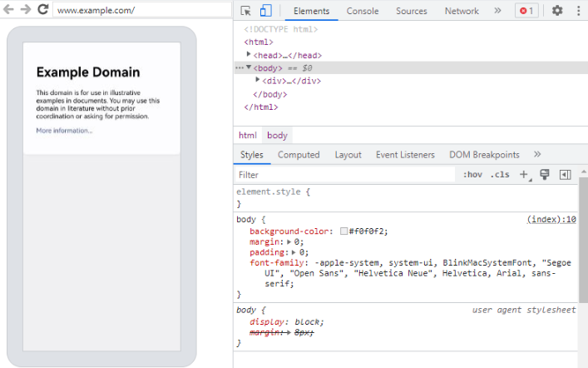Image resolution: width=588 pixels, height=368 pixels.
Task: Click the paint brush rendering emulation icon
Action: [545, 175]
